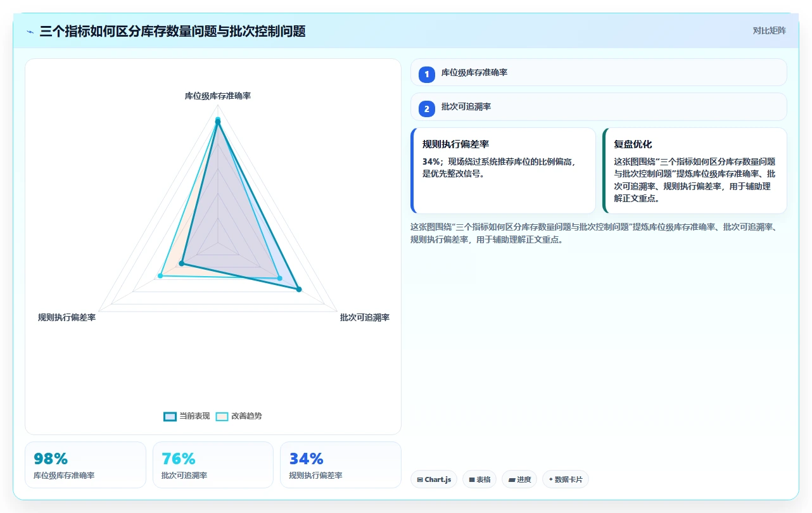Open the 复盘优化 card
Screen dimensions: 812x513
point(695,171)
